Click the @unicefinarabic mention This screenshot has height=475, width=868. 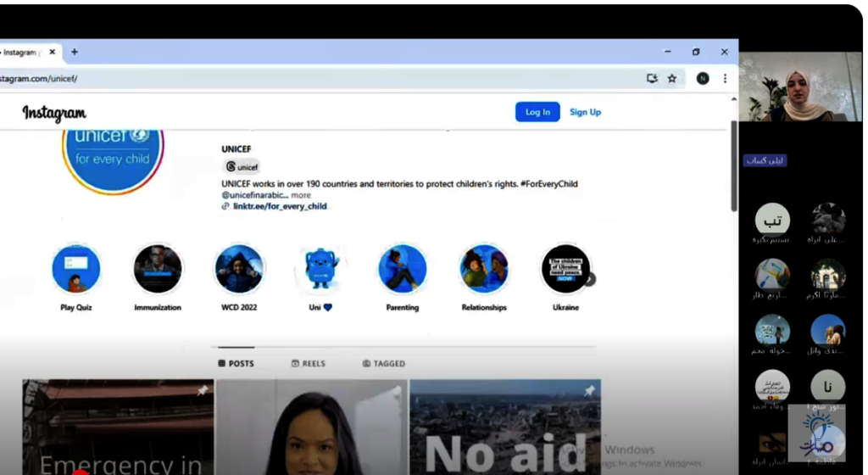(253, 195)
